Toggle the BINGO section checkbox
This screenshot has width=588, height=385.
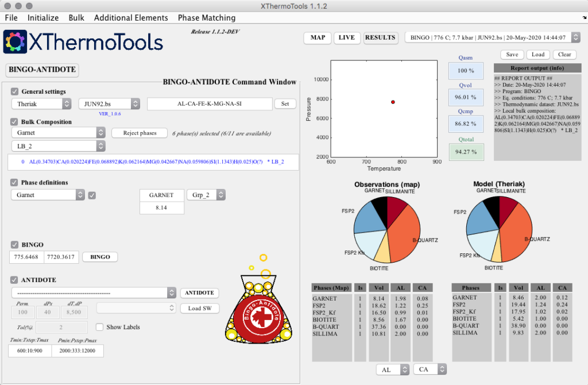(14, 245)
